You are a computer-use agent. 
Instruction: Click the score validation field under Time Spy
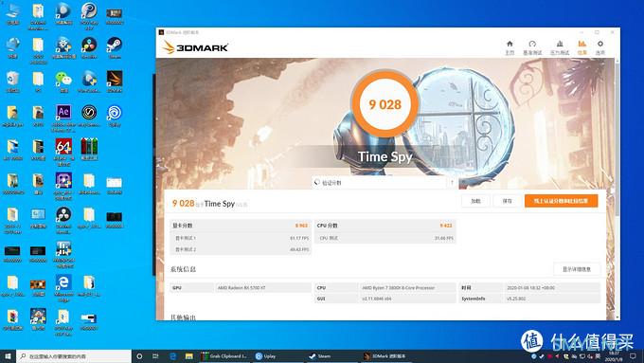379,183
